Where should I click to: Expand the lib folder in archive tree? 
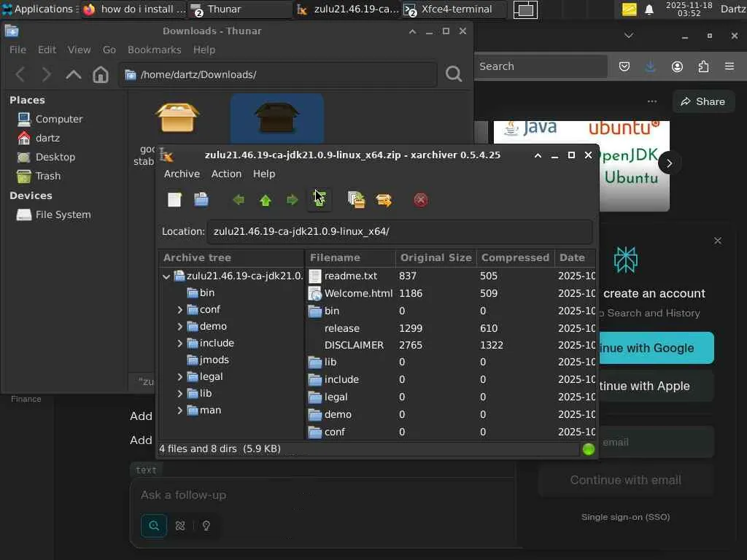[179, 394]
